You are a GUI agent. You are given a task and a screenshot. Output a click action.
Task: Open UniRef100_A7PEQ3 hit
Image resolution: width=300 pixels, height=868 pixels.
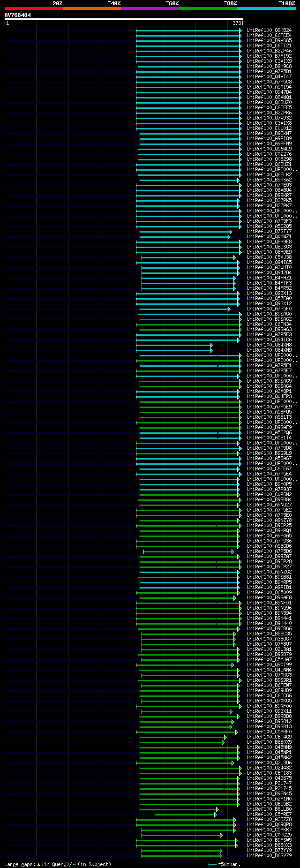coord(269,185)
